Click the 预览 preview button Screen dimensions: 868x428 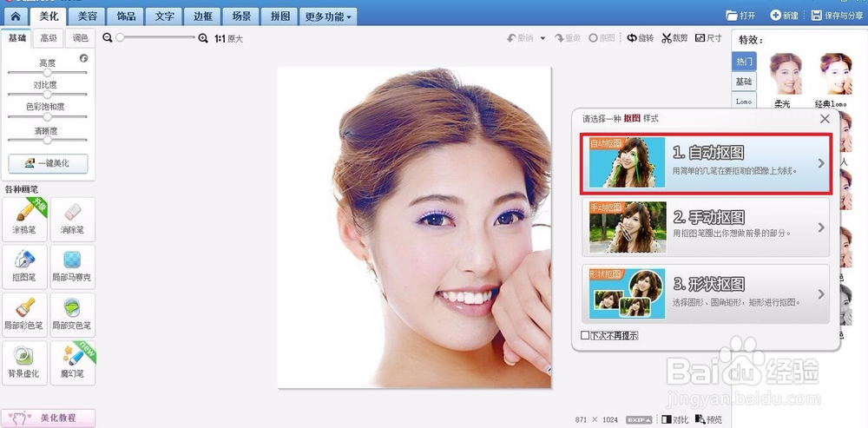pyautogui.click(x=709, y=419)
